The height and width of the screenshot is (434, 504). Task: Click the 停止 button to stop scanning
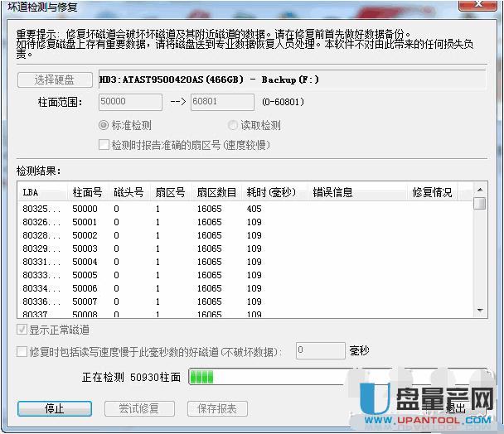[54, 408]
